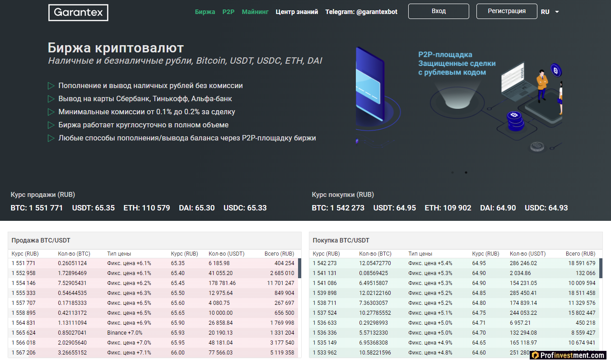Click sell rate DAI: 65.30

(x=196, y=208)
